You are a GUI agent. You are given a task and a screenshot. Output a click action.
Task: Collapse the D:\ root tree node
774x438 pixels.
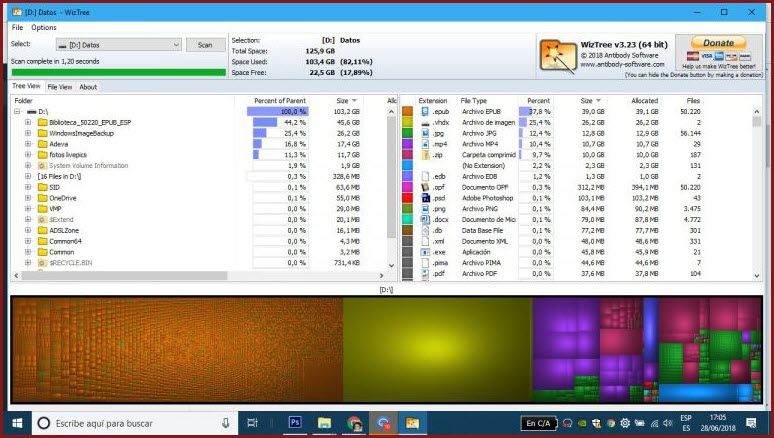[x=17, y=111]
